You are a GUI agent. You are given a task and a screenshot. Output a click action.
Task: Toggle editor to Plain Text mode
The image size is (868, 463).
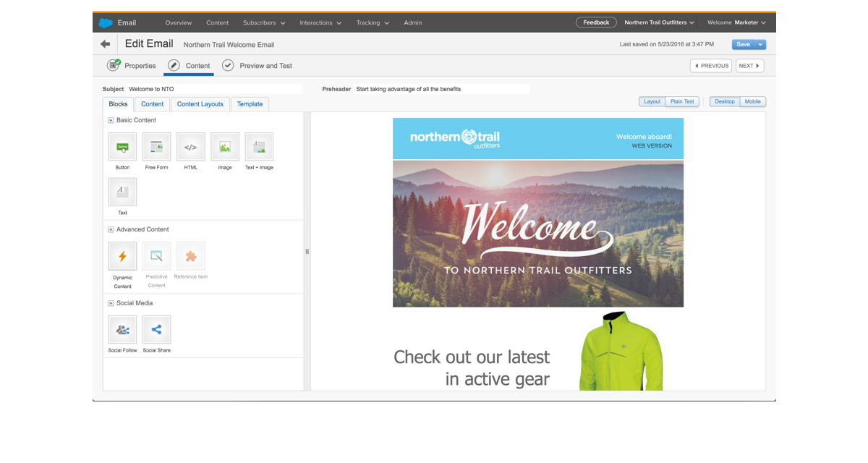681,101
